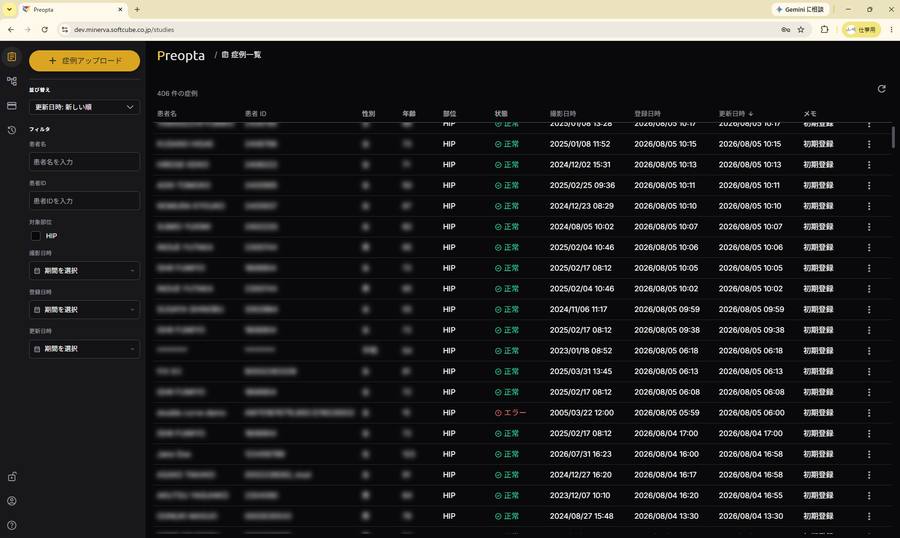The image size is (900, 538).
Task: Click the 症例アップロード button
Action: [x=84, y=61]
